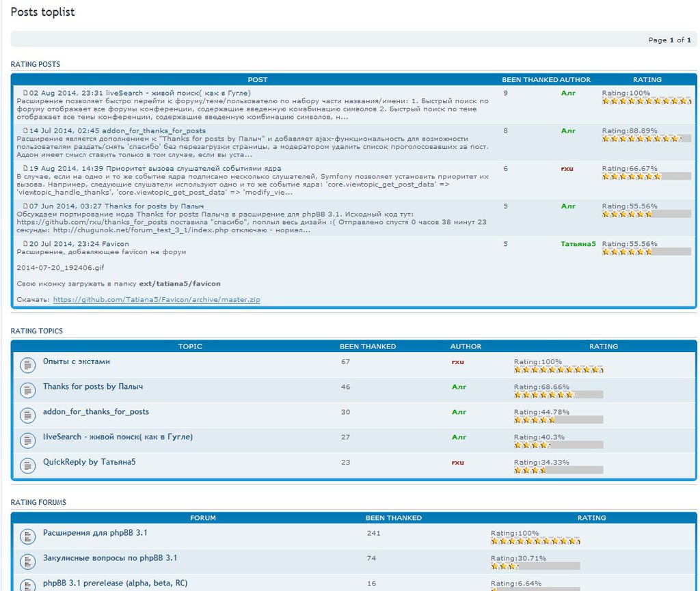The image size is (700, 591).
Task: Click topic icon beside liveSearch topic row
Action: (x=27, y=441)
